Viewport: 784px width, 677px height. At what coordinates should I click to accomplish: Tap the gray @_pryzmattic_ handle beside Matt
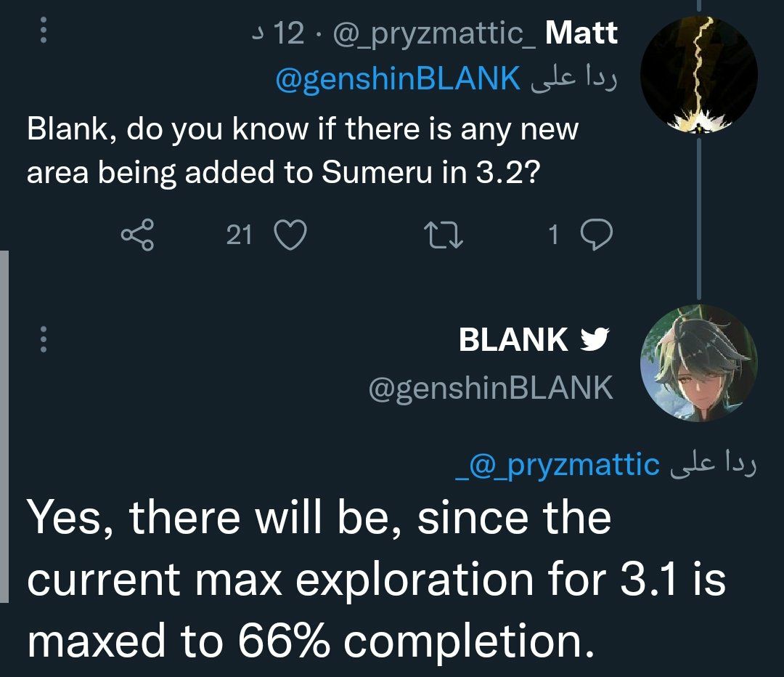tap(433, 33)
